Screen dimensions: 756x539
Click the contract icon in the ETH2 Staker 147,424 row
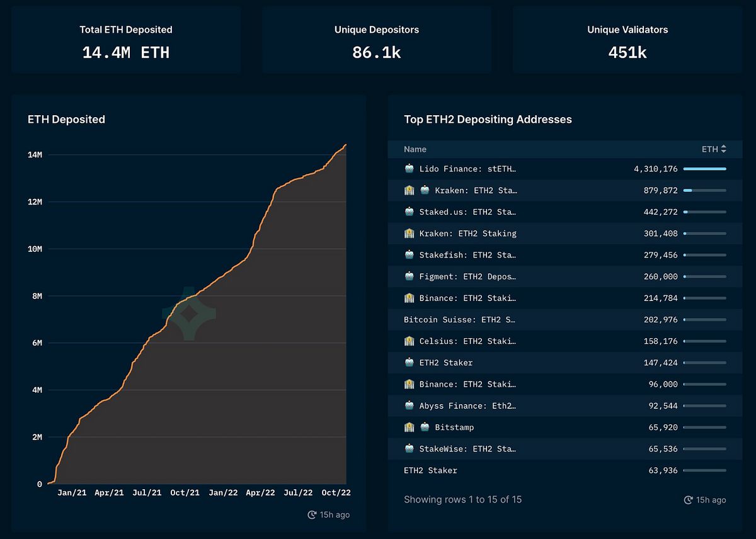[409, 363]
